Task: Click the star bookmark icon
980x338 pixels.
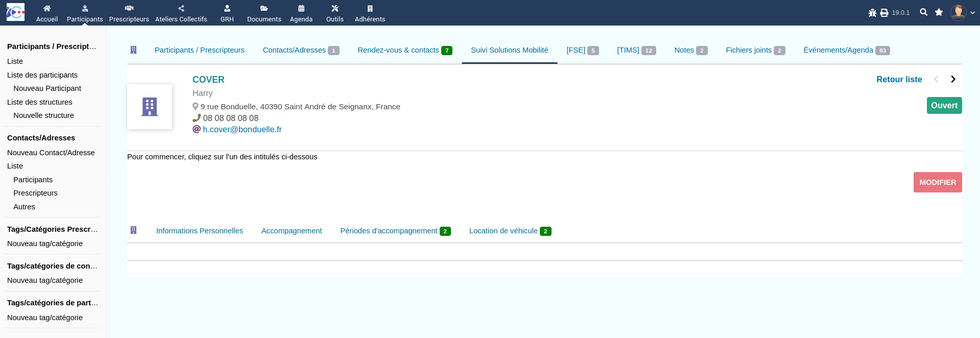Action: pos(939,12)
